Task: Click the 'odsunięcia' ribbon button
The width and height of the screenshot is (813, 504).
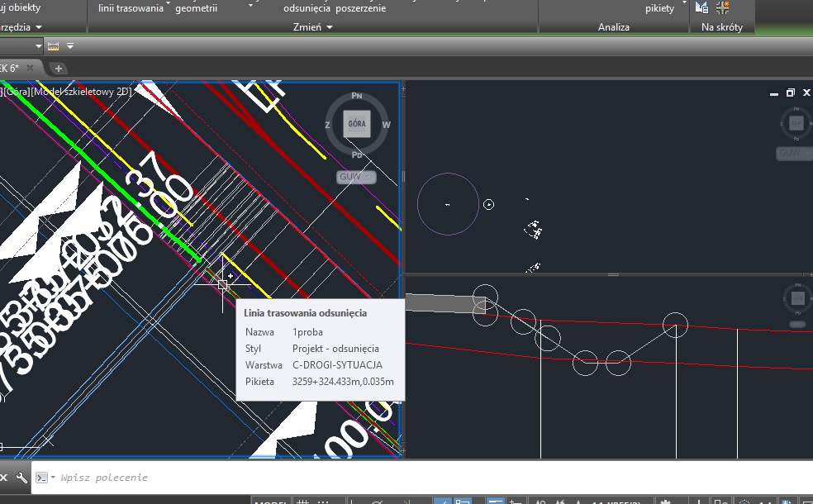Action: [x=307, y=8]
